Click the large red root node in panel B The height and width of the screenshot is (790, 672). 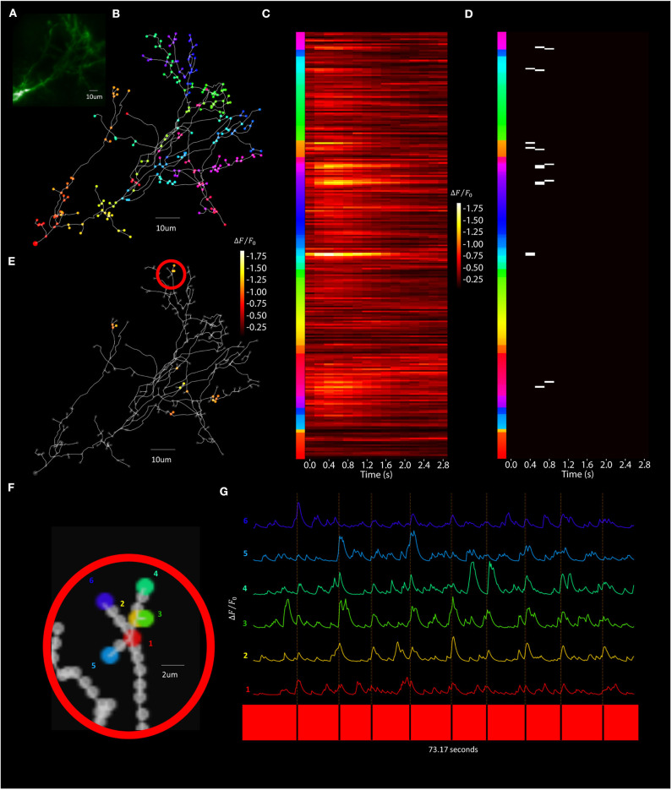(36, 243)
